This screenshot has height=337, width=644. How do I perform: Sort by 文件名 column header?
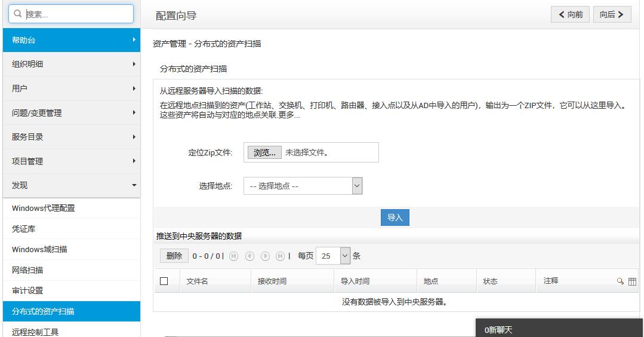coord(197,281)
